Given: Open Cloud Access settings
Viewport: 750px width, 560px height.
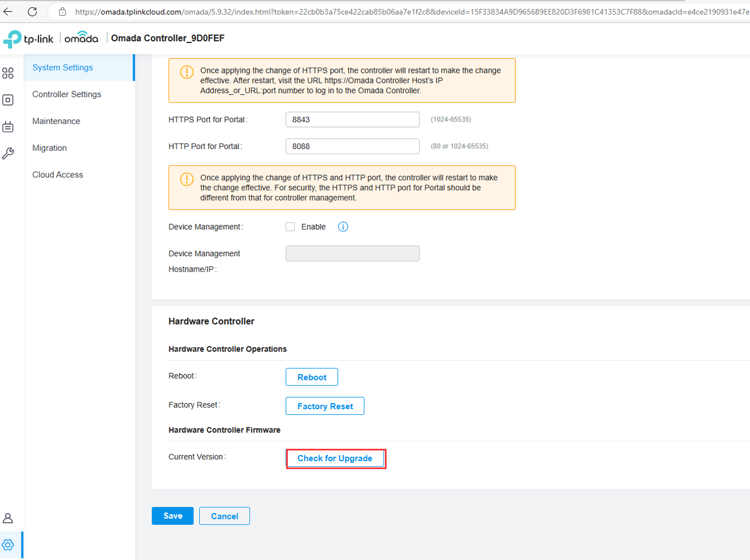Looking at the screenshot, I should tap(58, 175).
